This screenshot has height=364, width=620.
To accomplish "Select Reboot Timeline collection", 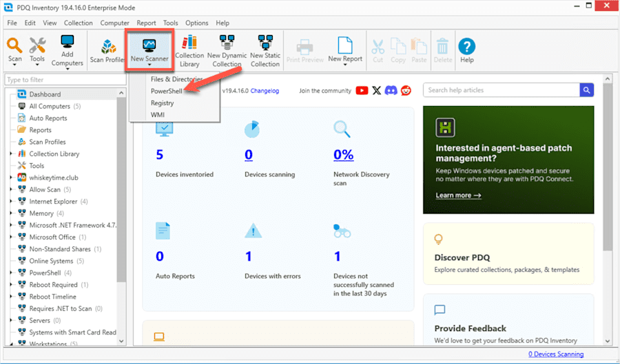I will 52,297.
